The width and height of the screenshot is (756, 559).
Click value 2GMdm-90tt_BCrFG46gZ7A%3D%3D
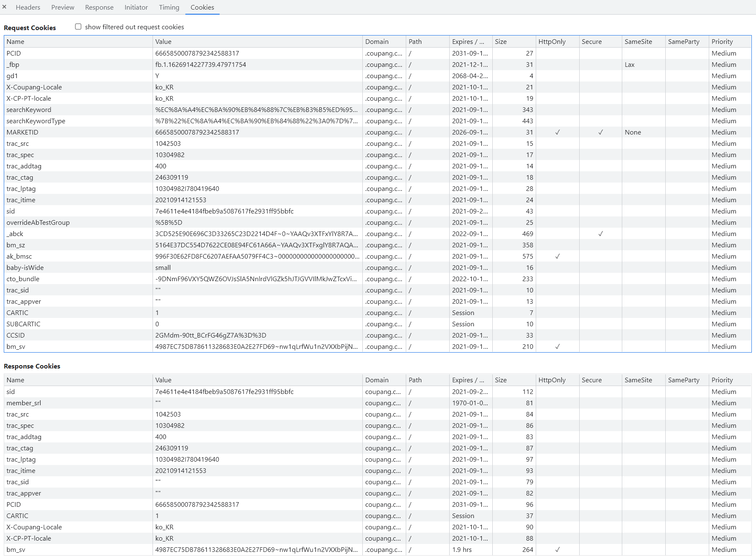tap(211, 335)
